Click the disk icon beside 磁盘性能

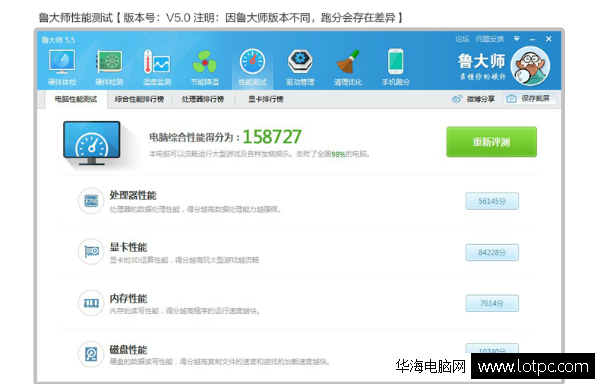pos(91,354)
